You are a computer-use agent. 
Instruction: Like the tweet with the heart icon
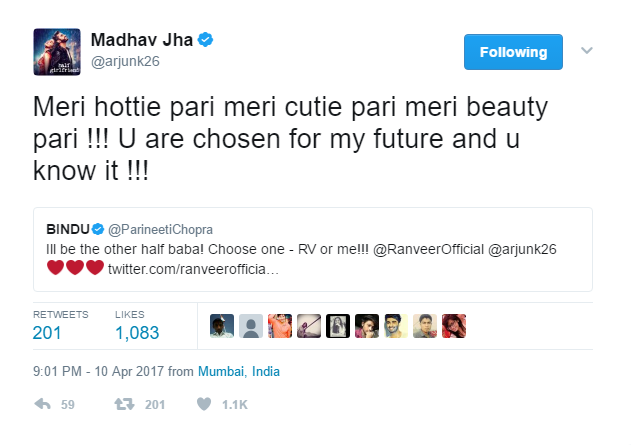point(204,404)
